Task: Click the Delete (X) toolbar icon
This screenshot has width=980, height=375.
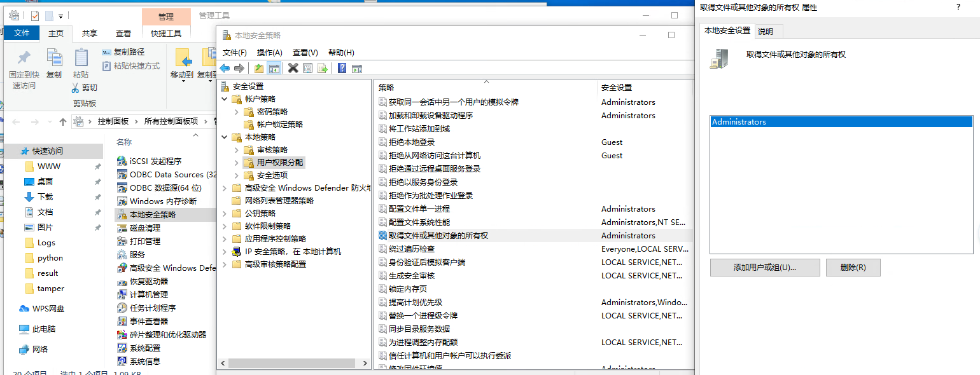Action: point(293,68)
